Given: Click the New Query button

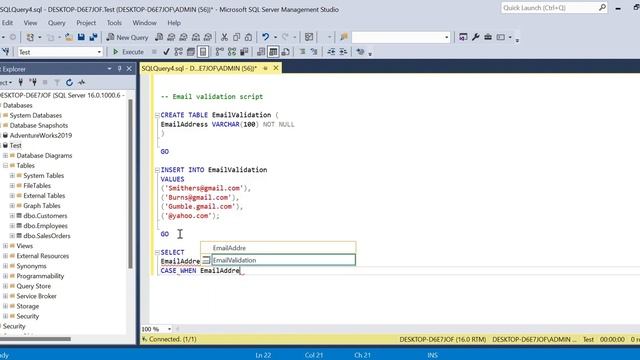Looking at the screenshot, I should (127, 37).
